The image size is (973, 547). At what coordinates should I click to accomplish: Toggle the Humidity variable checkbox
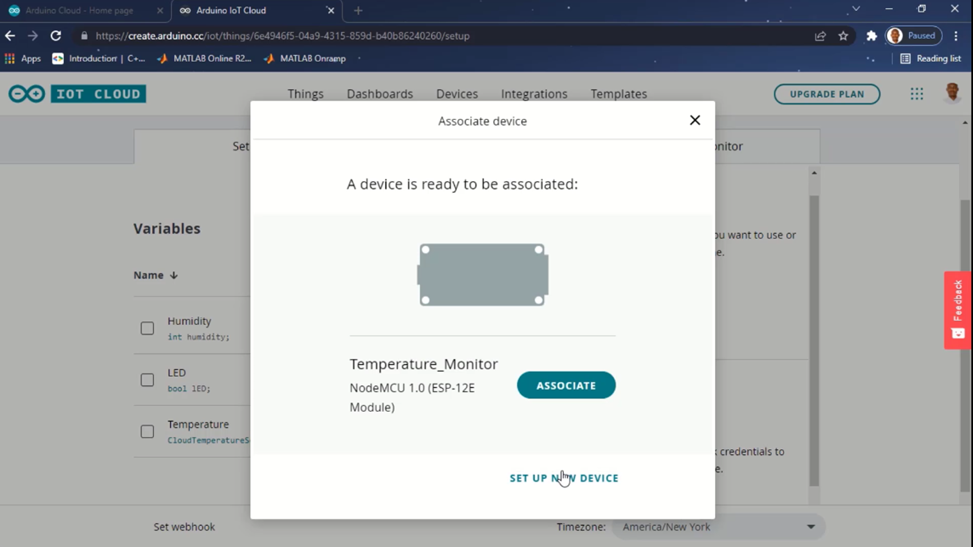[x=147, y=328]
